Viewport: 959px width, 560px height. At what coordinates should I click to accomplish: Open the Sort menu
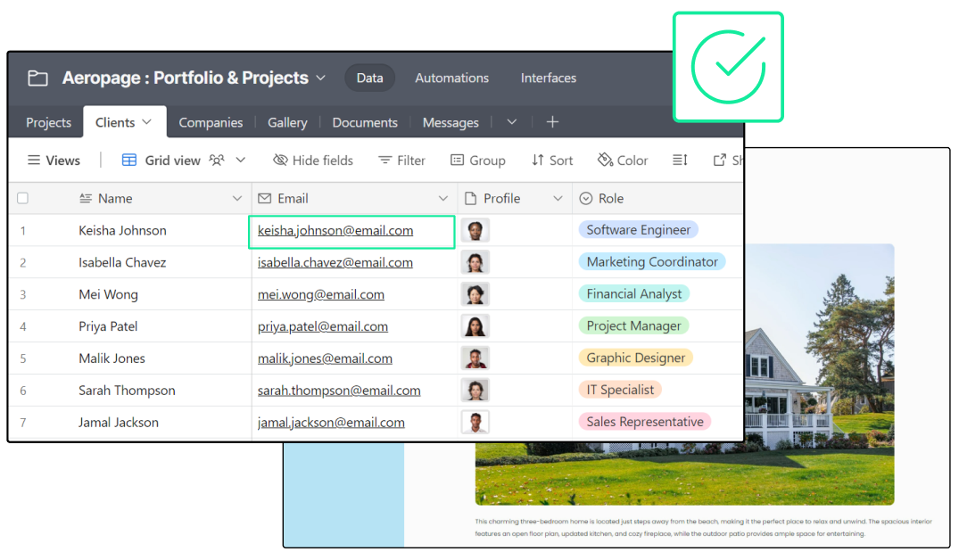click(x=552, y=161)
